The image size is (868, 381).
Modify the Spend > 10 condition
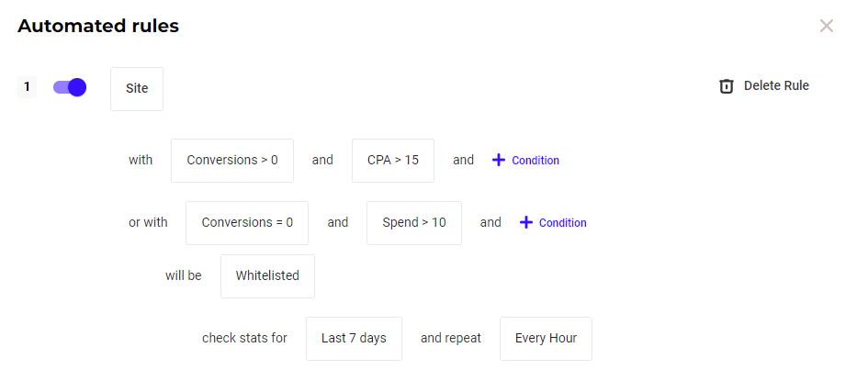pos(414,222)
